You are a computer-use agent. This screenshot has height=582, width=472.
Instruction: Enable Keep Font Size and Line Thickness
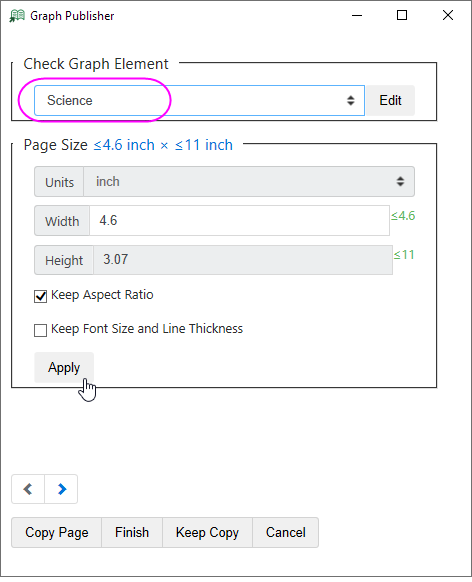tap(40, 330)
